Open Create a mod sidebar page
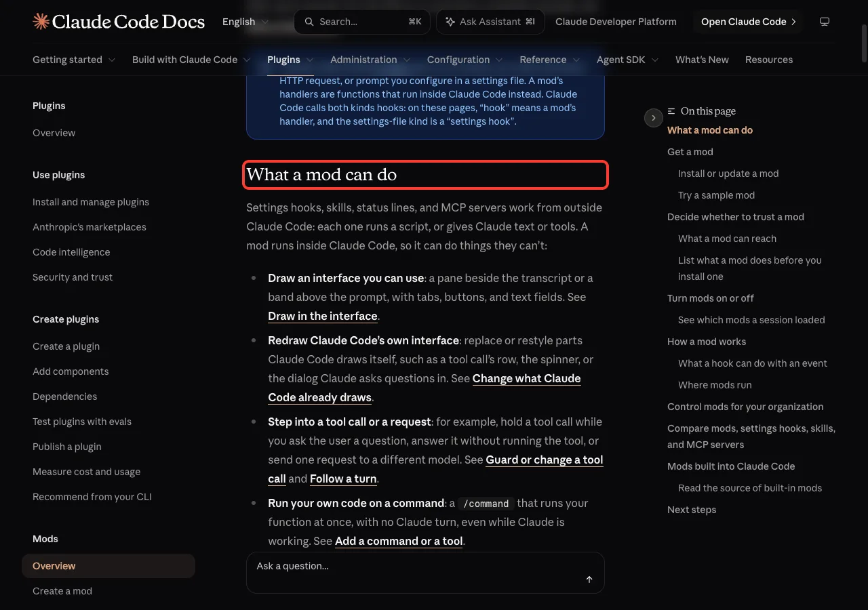 click(62, 591)
